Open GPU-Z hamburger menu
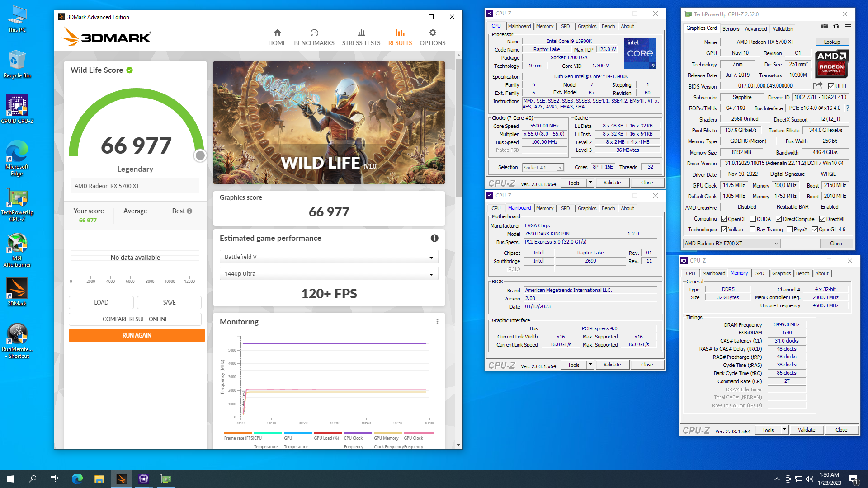Image resolution: width=868 pixels, height=488 pixels. pyautogui.click(x=848, y=27)
